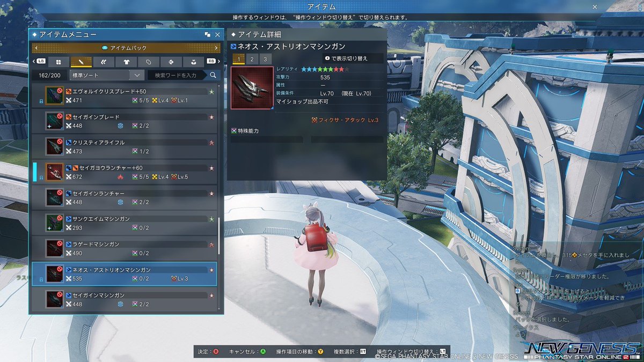Click lock icon on ネオス・アストリオンマシンガン row

point(41,279)
